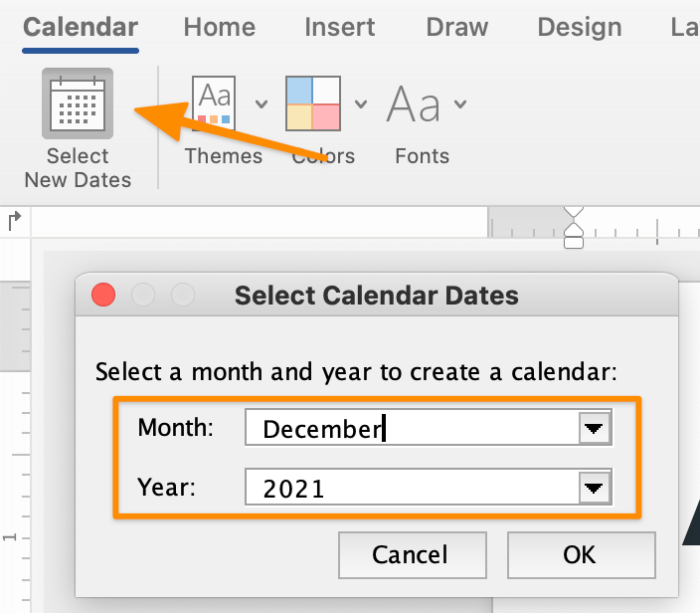
Task: Open the Year dropdown list arrow
Action: (594, 488)
